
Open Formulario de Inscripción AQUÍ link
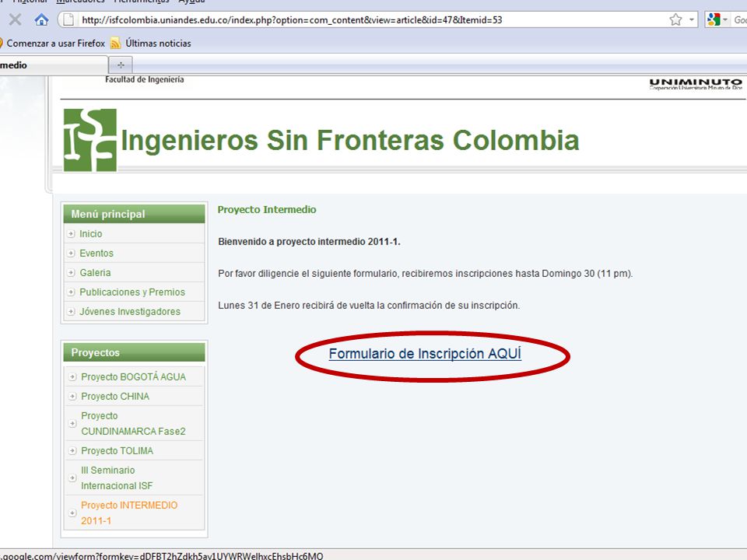pos(425,354)
